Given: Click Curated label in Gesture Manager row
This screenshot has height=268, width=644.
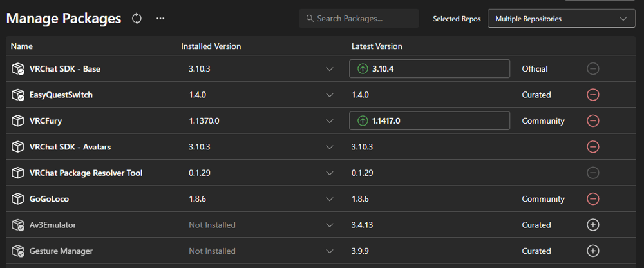Looking at the screenshot, I should [536, 251].
